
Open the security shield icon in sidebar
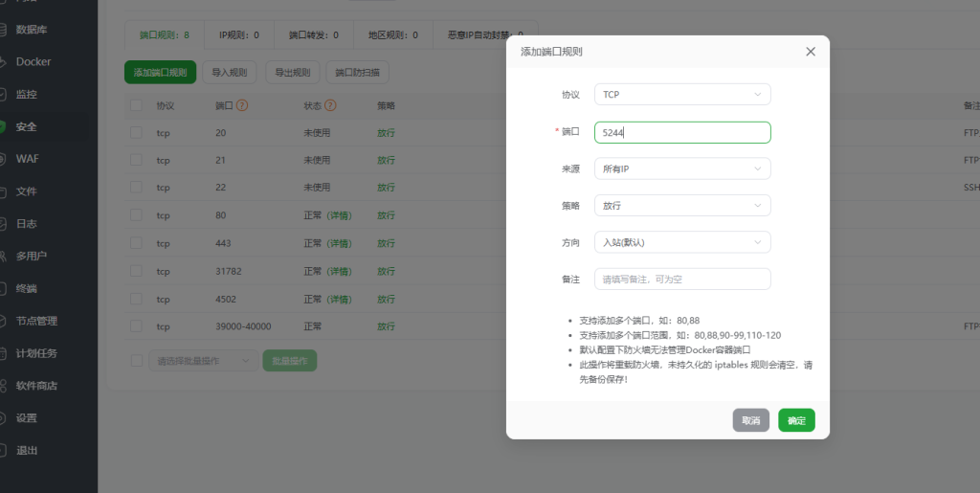(3, 126)
